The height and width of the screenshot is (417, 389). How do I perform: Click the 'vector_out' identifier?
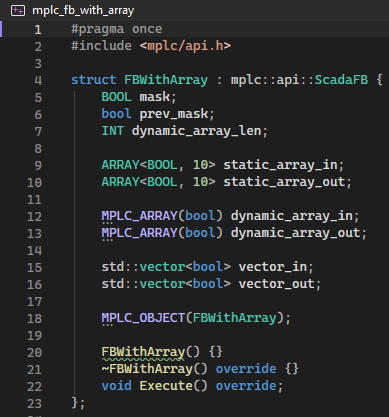pos(277,284)
